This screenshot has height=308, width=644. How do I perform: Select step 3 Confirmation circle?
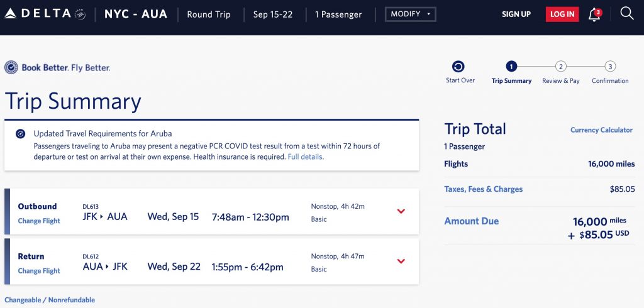[610, 67]
